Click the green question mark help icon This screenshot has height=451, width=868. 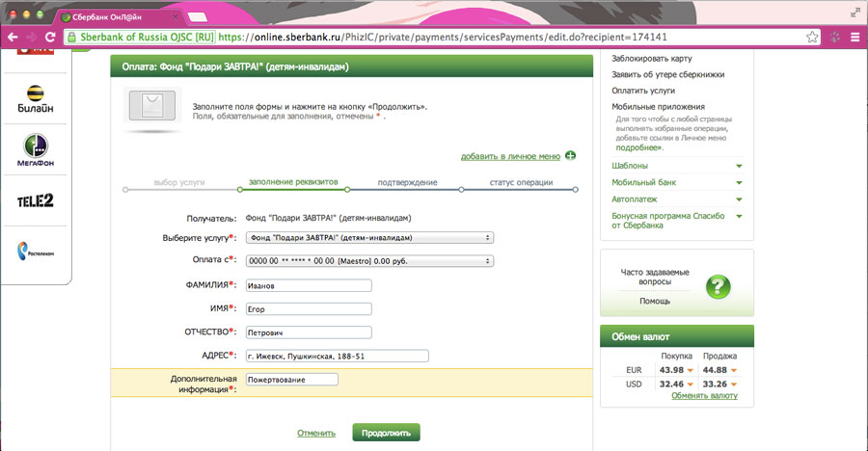718,286
